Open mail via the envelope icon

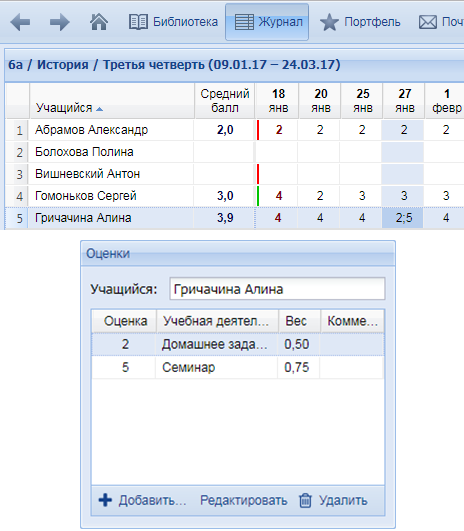click(x=428, y=22)
